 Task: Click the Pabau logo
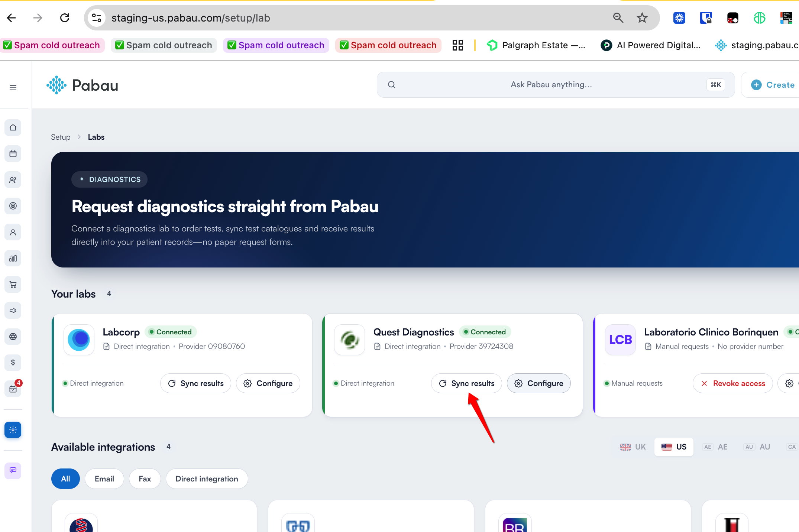tap(83, 85)
